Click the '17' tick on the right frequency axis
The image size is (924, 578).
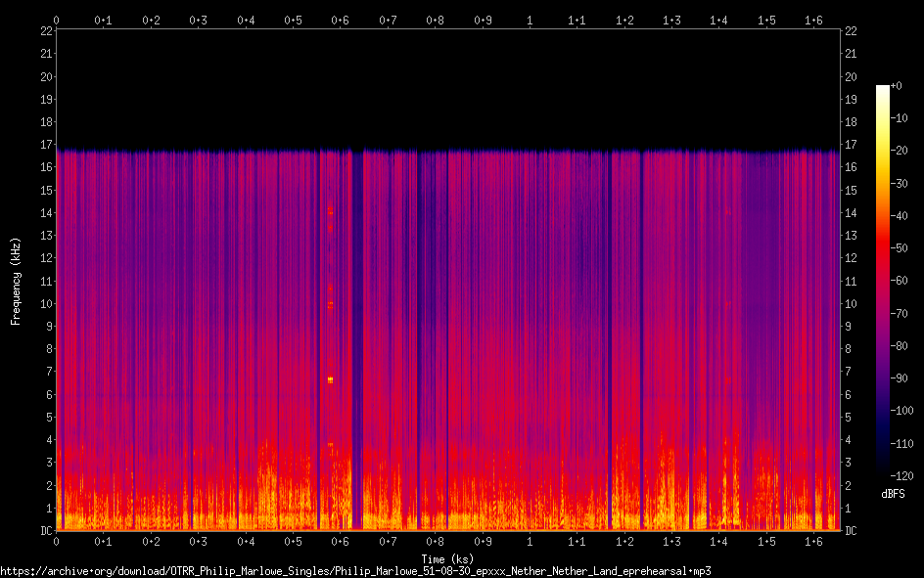point(851,145)
